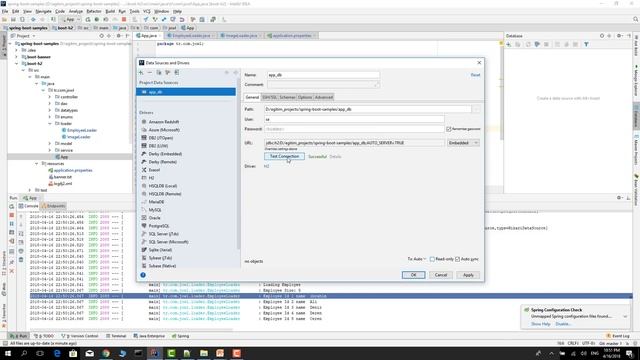
Task: Click the VCS update project arrow icon
Action: click(146, 19)
